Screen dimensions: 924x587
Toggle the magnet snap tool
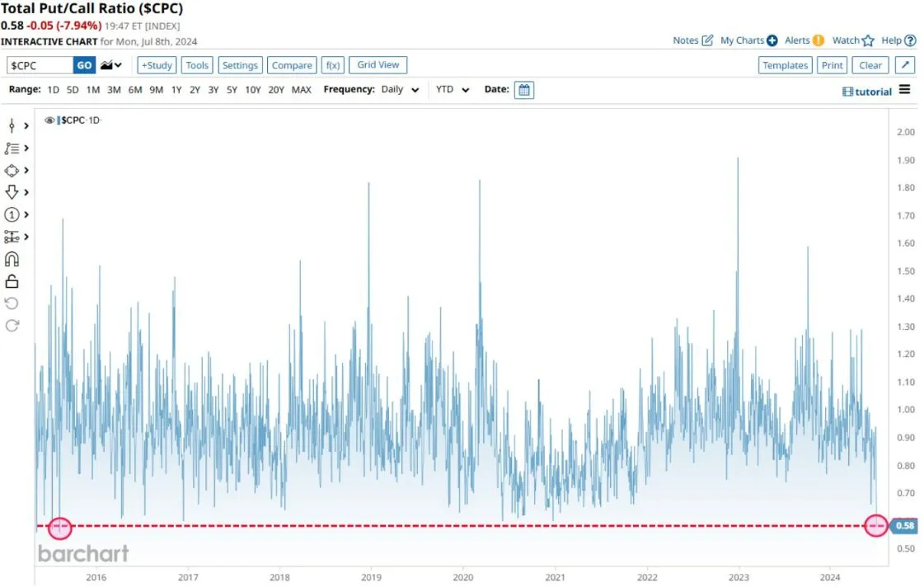[x=12, y=259]
